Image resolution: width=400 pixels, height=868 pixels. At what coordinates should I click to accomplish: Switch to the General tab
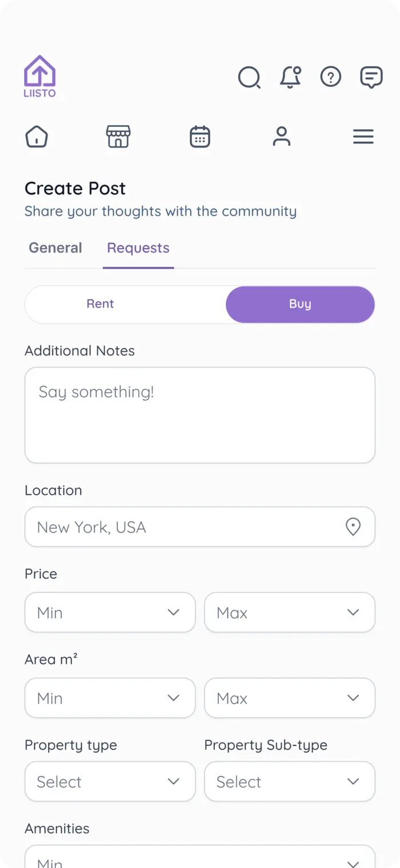(55, 248)
